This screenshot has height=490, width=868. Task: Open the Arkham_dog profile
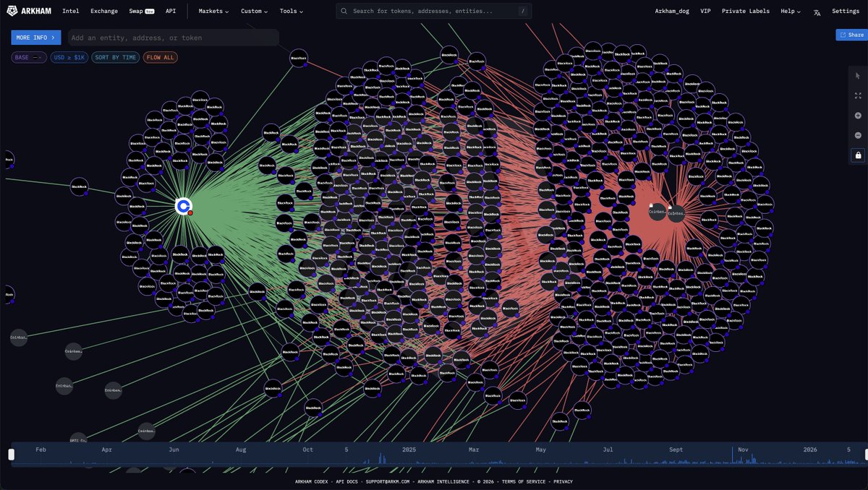(672, 12)
